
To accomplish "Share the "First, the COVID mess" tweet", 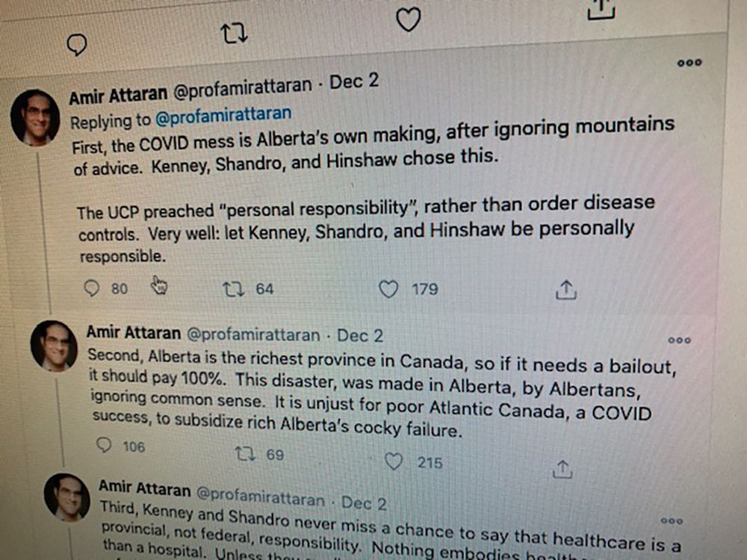I will tap(566, 290).
